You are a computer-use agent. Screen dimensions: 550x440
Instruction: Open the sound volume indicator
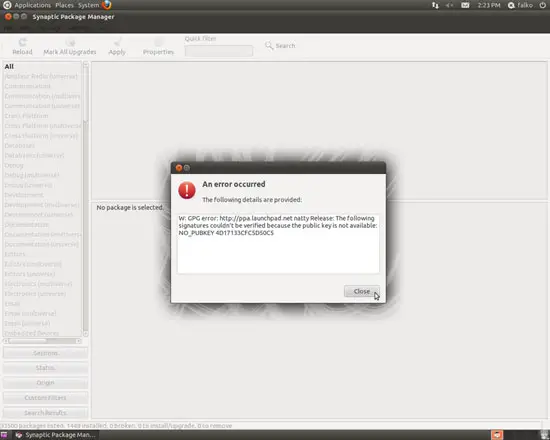449,5
